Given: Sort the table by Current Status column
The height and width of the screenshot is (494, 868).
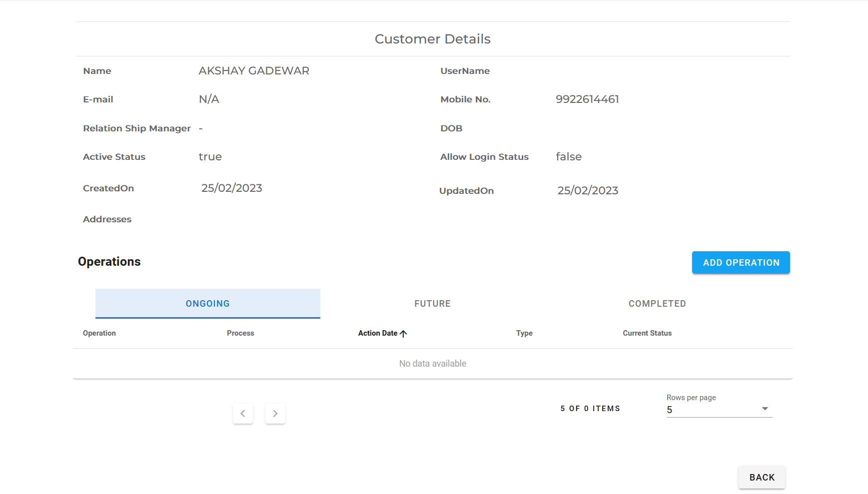Looking at the screenshot, I should point(647,333).
